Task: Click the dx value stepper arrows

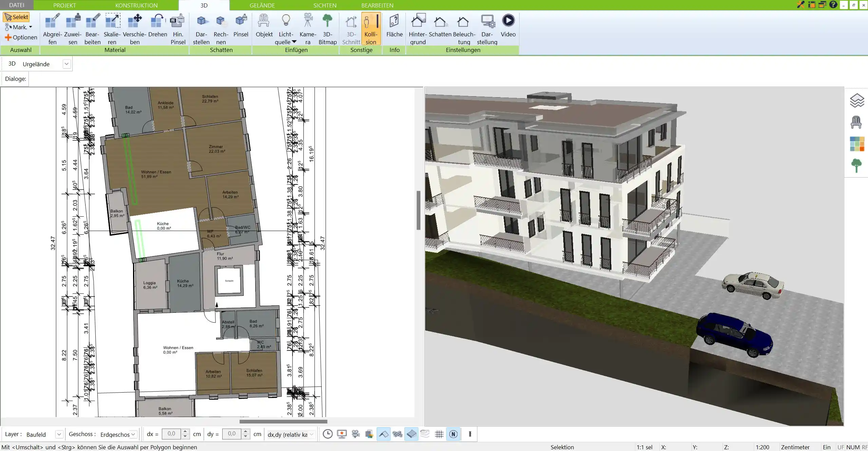Action: point(185,434)
